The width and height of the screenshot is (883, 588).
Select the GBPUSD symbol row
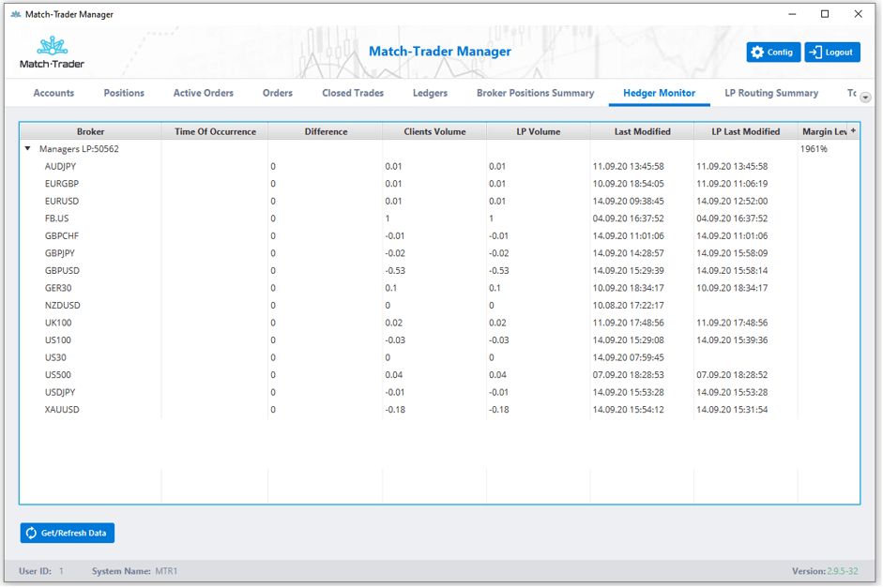62,271
